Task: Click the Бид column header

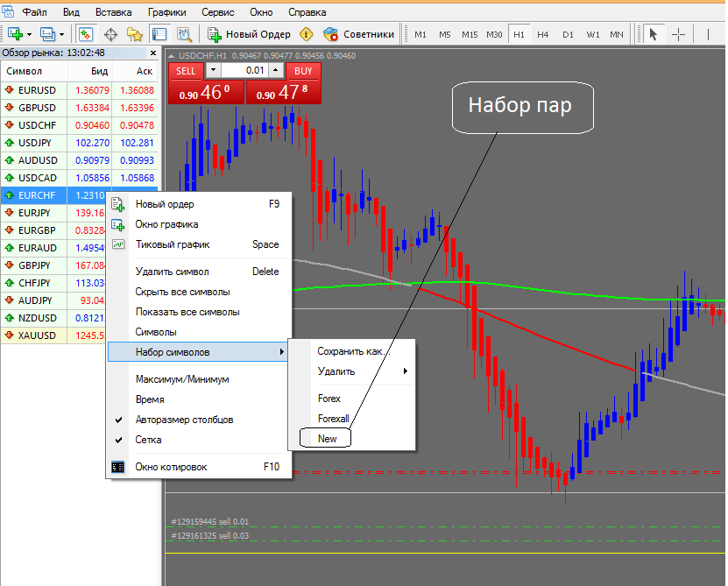Action: (x=90, y=71)
